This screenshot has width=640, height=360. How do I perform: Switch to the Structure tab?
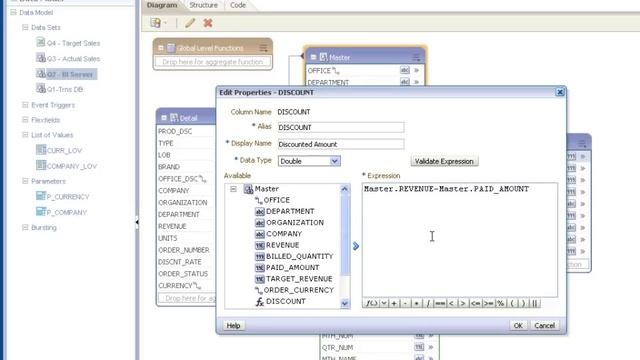tap(203, 5)
